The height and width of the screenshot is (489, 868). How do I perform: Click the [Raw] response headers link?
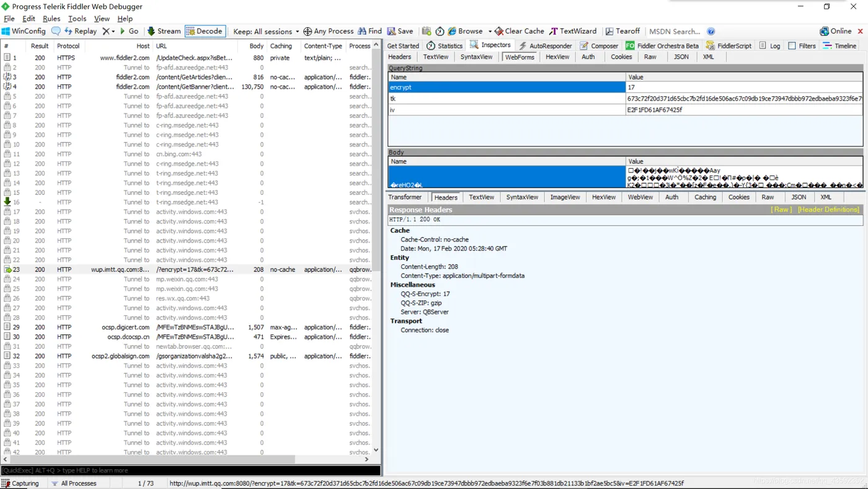point(781,210)
